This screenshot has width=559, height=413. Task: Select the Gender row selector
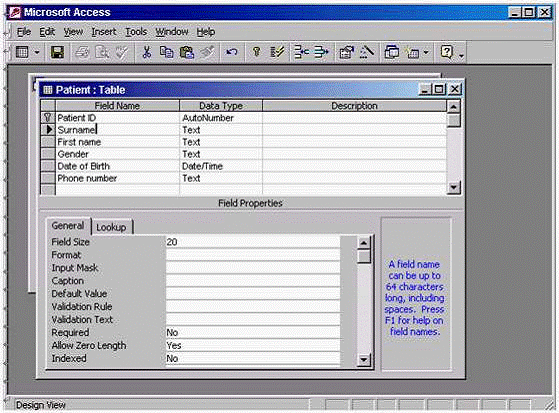click(48, 154)
